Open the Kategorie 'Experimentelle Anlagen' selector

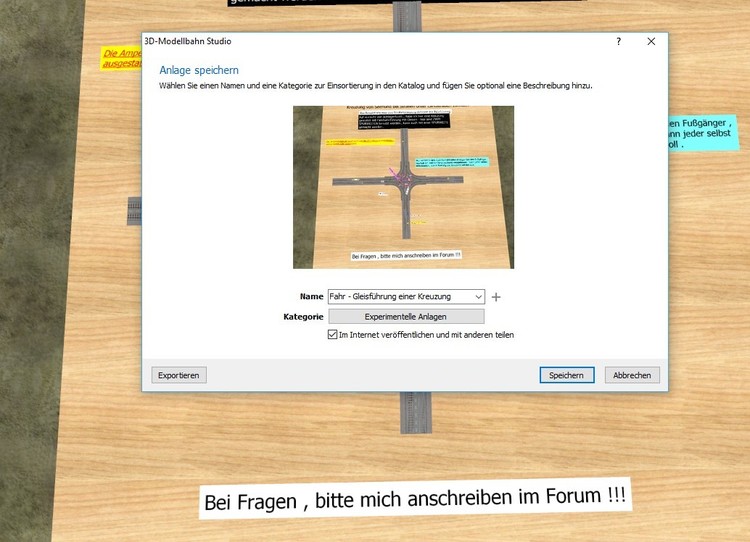coord(406,317)
